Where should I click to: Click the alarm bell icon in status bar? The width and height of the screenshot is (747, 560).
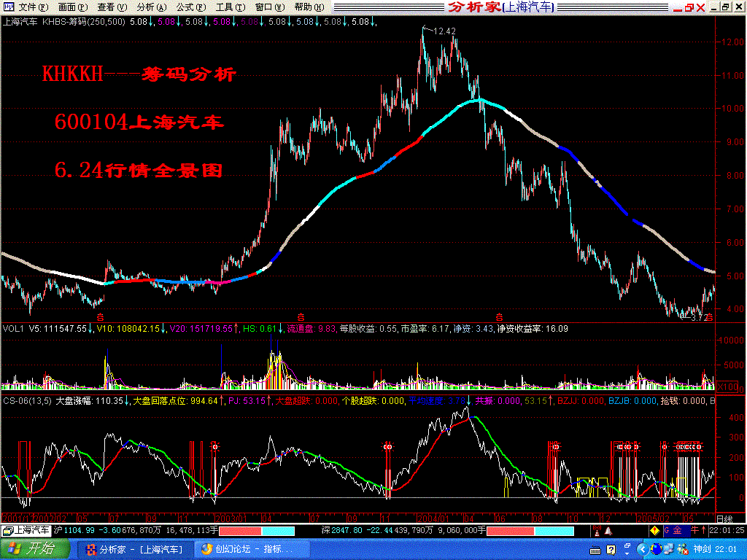pyautogui.click(x=608, y=531)
